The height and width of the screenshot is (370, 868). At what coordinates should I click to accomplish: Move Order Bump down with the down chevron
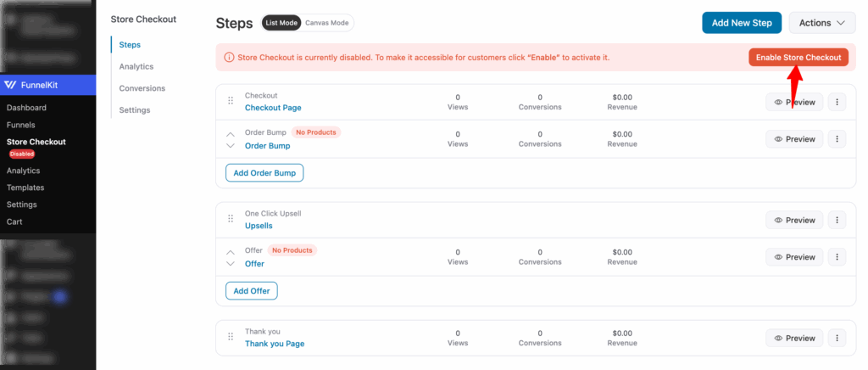tap(231, 146)
